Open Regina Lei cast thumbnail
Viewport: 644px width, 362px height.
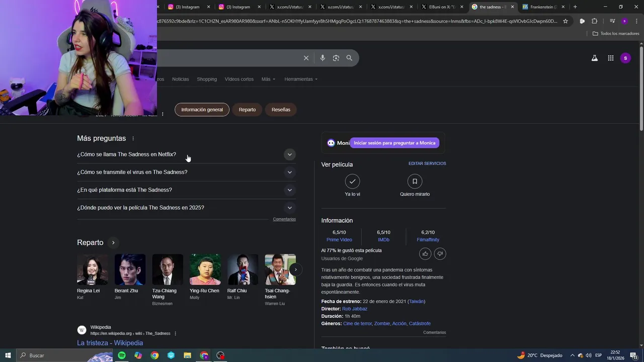pyautogui.click(x=92, y=269)
